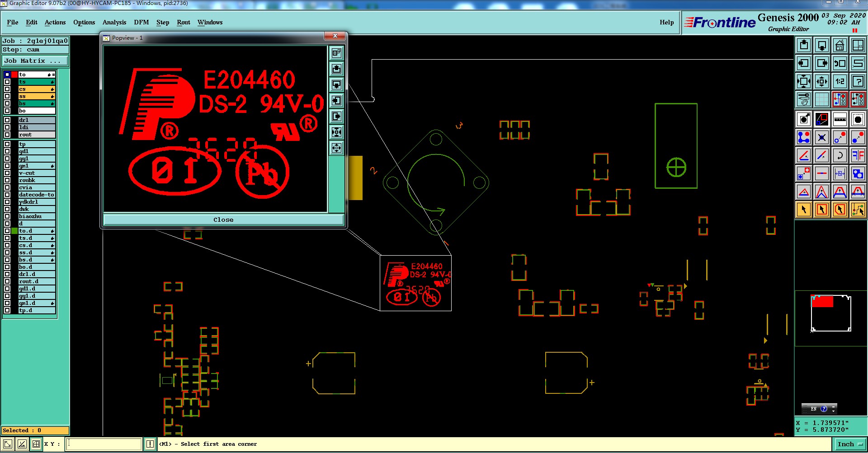Viewport: 868px width, 453px height.
Task: Click the exclamation mark icon in status bar
Action: [x=150, y=444]
